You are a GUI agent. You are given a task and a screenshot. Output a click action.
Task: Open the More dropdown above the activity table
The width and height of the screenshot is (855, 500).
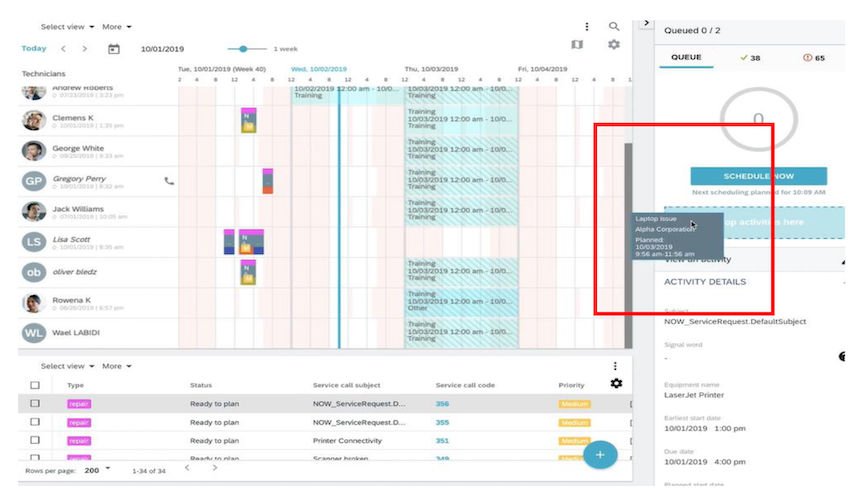(x=116, y=366)
